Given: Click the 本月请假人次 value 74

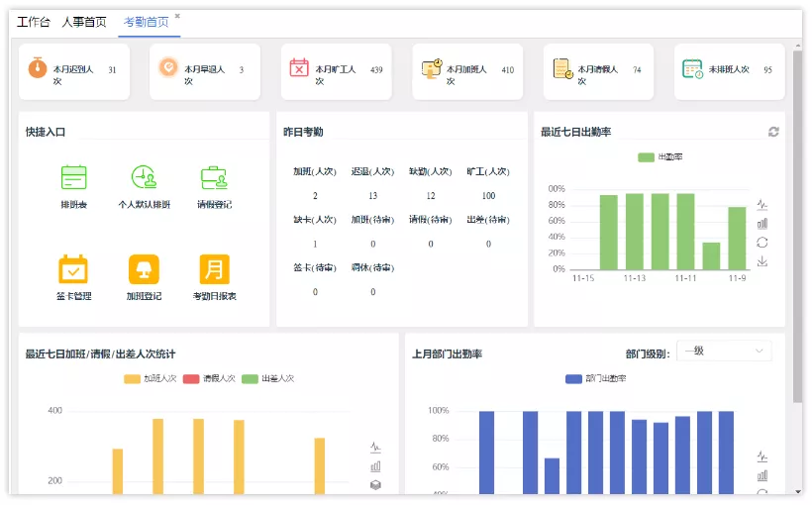Looking at the screenshot, I should [x=637, y=70].
